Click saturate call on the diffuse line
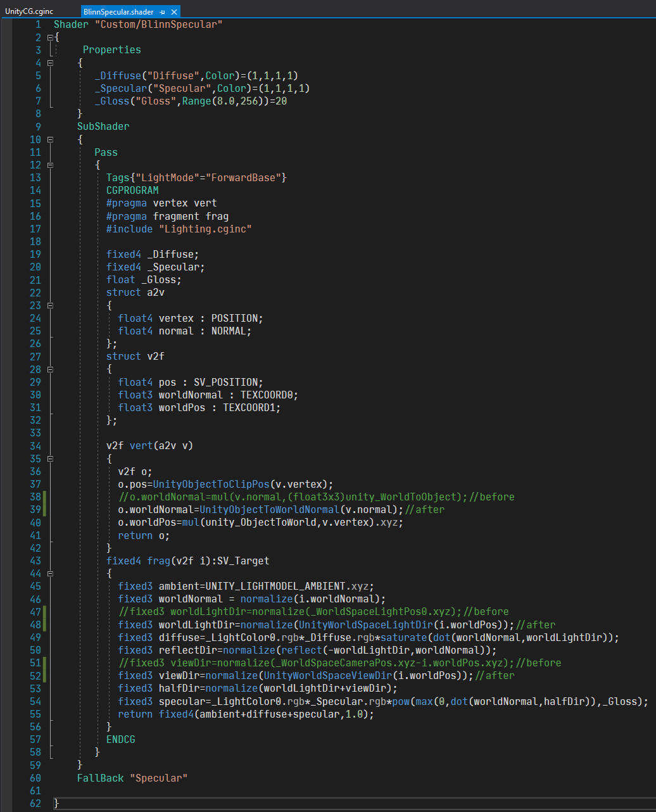Screen dimensions: 656x812 (x=404, y=637)
